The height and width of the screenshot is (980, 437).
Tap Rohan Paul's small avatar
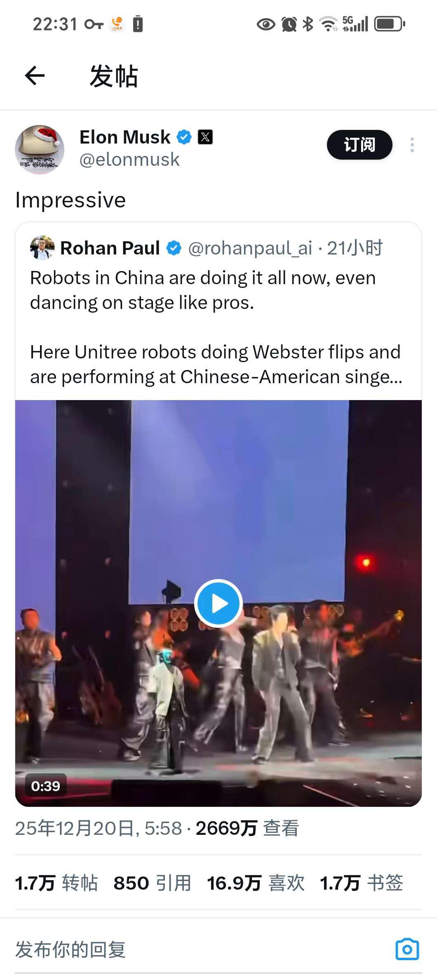click(42, 248)
